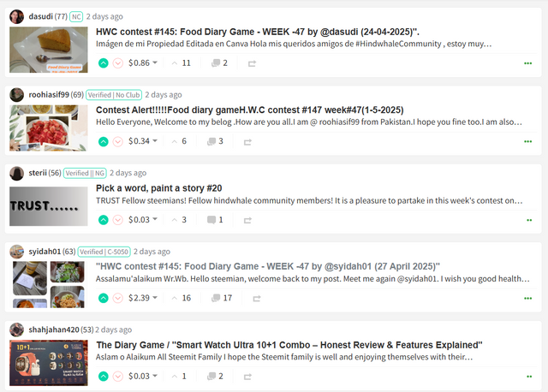The height and width of the screenshot is (392, 548).
Task: Open the "Pick a word, paint a story #20" title
Action: pos(159,188)
